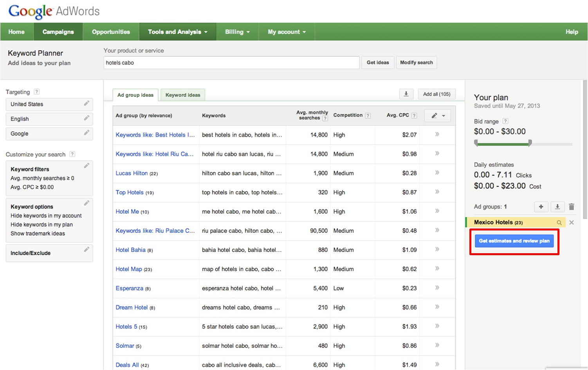588x370 pixels.
Task: Click pencil icon for Keyword filters
Action: click(87, 166)
